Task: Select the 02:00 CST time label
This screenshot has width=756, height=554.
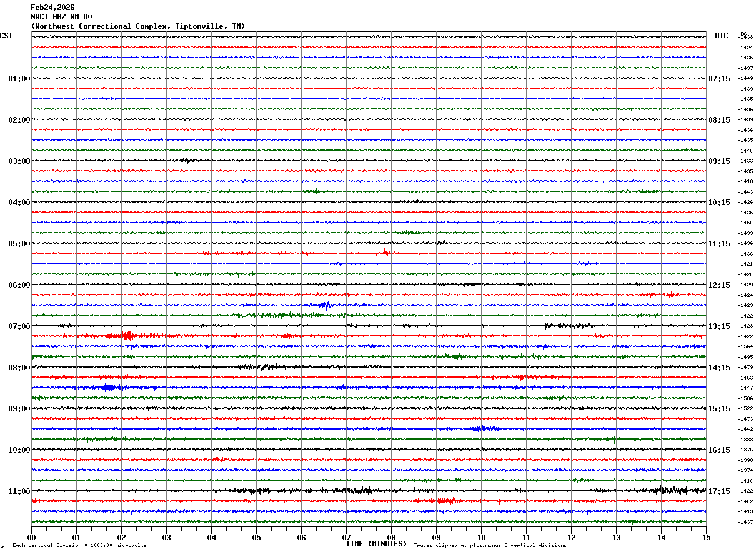Action: 19,120
